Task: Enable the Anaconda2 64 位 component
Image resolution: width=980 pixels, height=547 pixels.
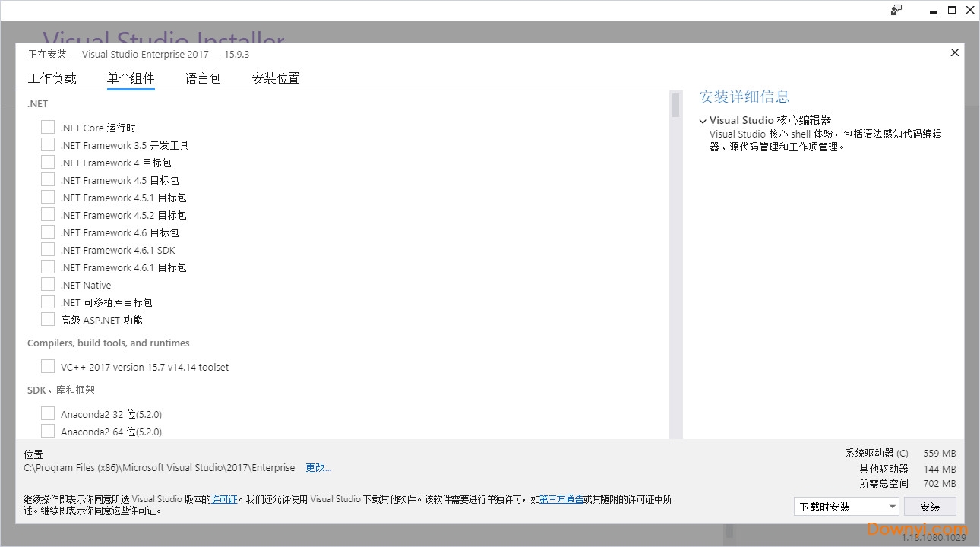Action: [x=48, y=431]
